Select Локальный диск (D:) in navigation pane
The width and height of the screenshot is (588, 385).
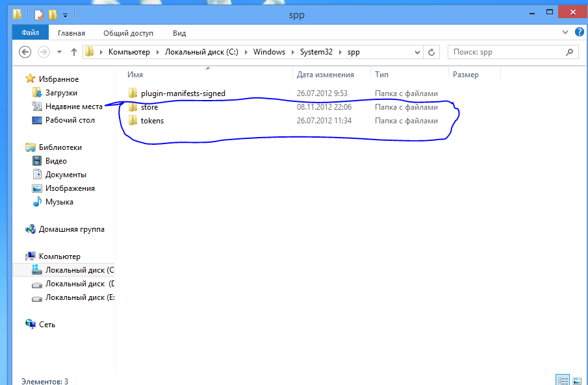click(79, 284)
